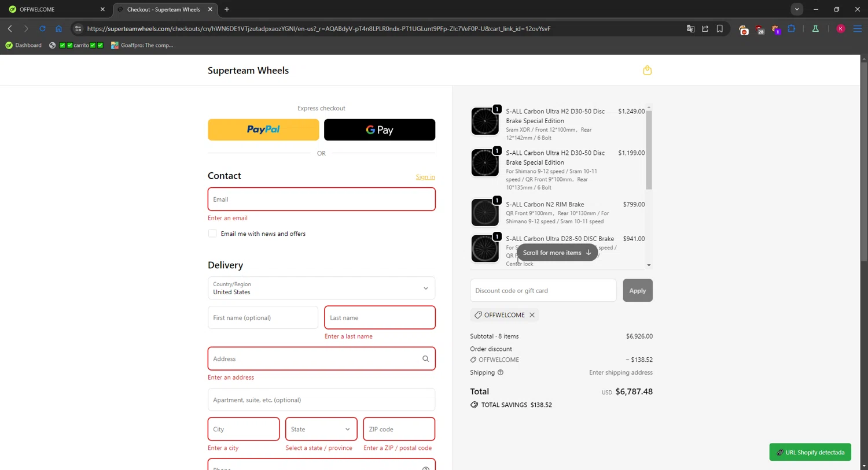Click the URL Shopify detectada badge
Image resolution: width=868 pixels, height=470 pixels.
[810, 452]
